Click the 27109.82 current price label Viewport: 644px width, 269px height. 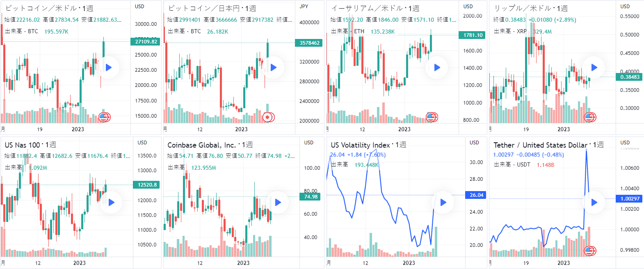point(146,42)
